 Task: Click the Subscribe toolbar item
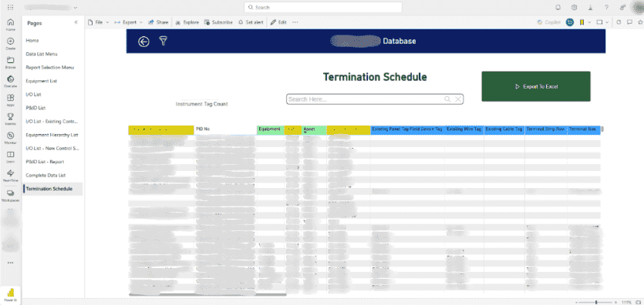pos(218,22)
